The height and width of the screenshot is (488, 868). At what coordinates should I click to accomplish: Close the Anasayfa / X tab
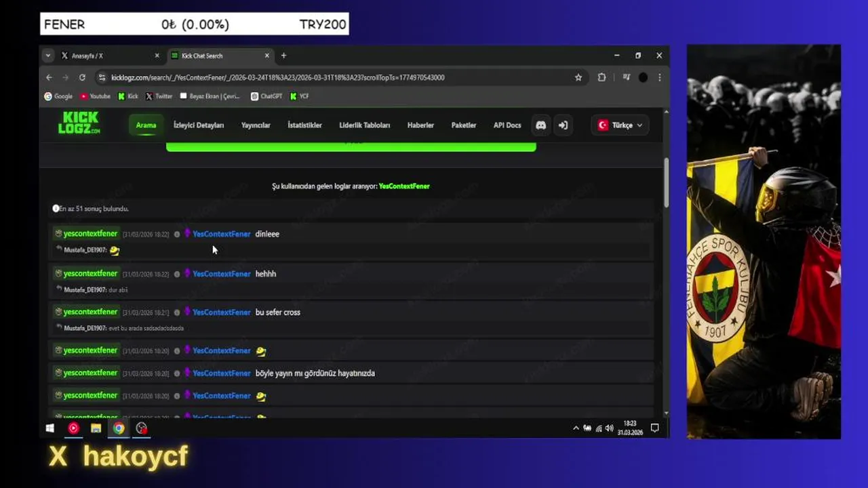tap(157, 56)
